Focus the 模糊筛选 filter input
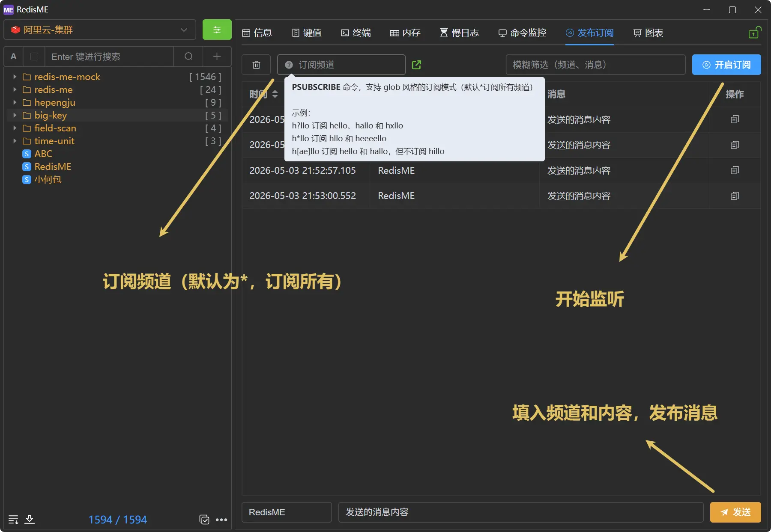 click(x=595, y=65)
